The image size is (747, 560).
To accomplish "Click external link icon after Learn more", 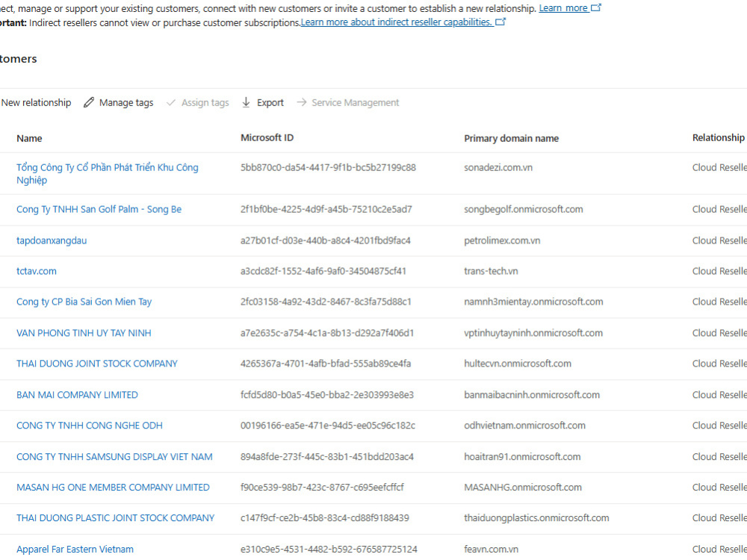I will coord(596,7).
